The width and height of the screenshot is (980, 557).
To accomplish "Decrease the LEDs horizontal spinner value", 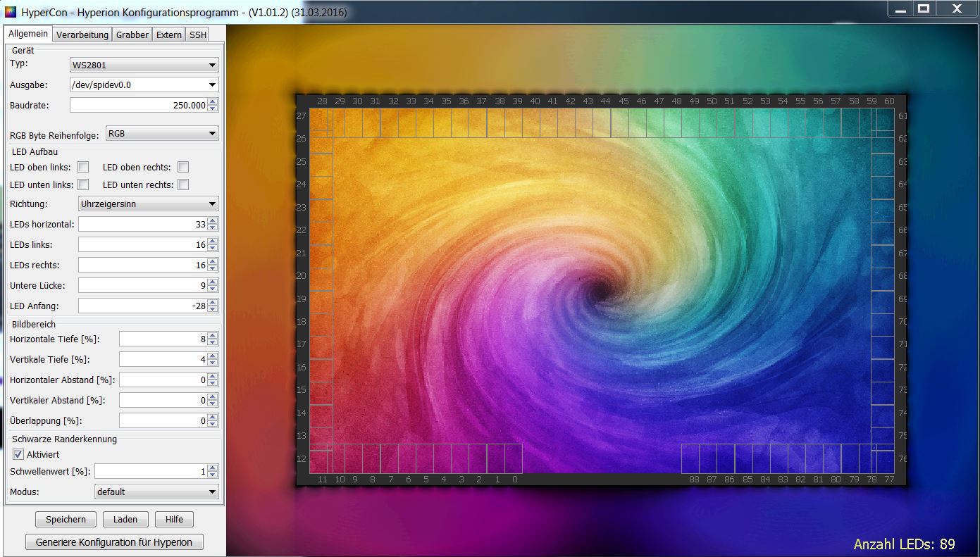I will coord(213,227).
